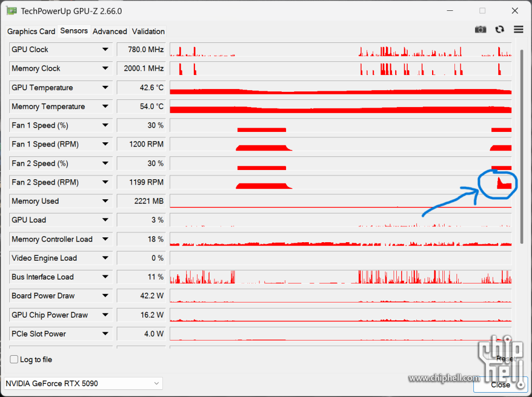Click the Memory Controller Load graph
The width and height of the screenshot is (532, 397).
click(340, 239)
